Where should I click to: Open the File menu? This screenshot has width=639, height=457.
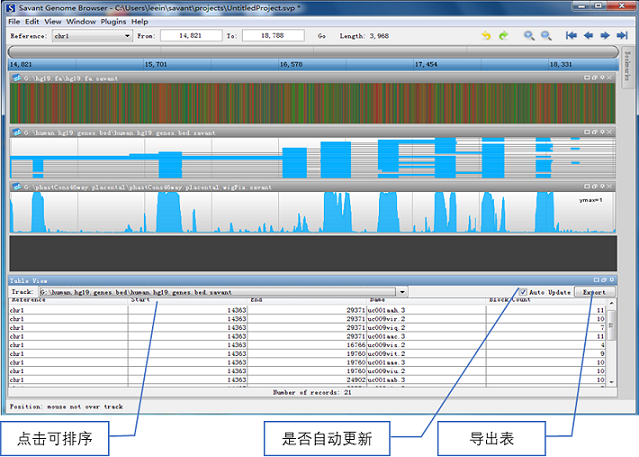[13, 20]
